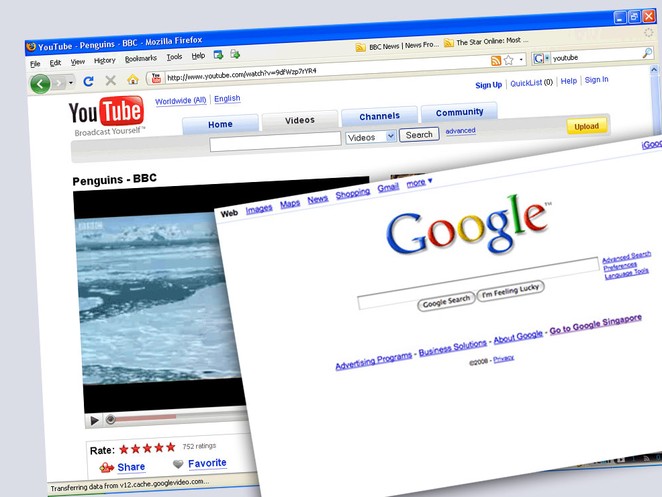Switch to the Channels tab on YouTube

point(379,116)
